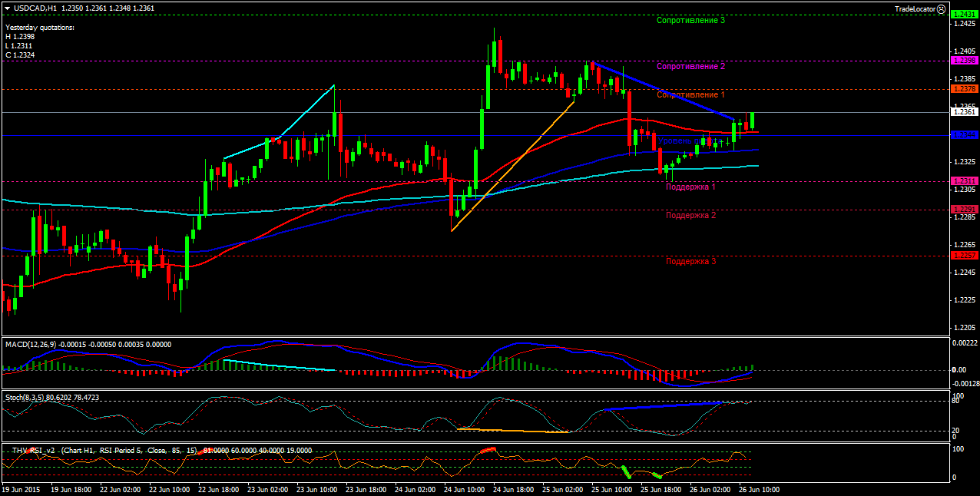Click the 22 Jun 10:00 time label
The height and width of the screenshot is (496, 980).
click(169, 488)
